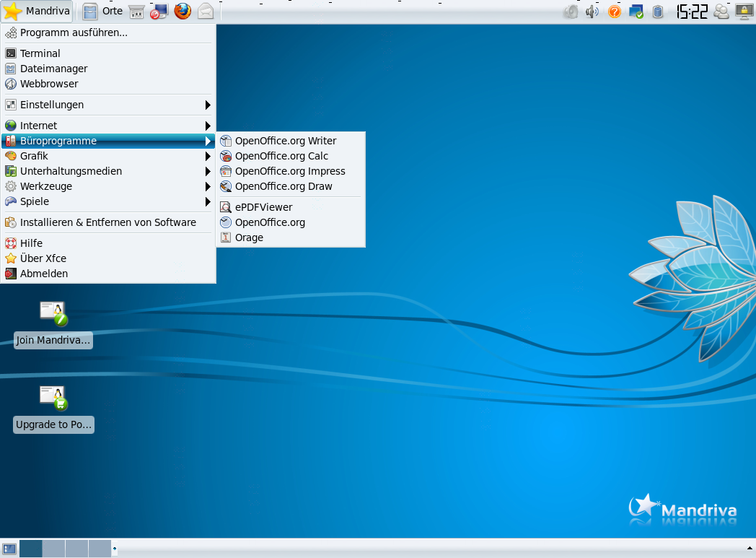Choose Installieren & Entfernen von Software

coord(108,222)
